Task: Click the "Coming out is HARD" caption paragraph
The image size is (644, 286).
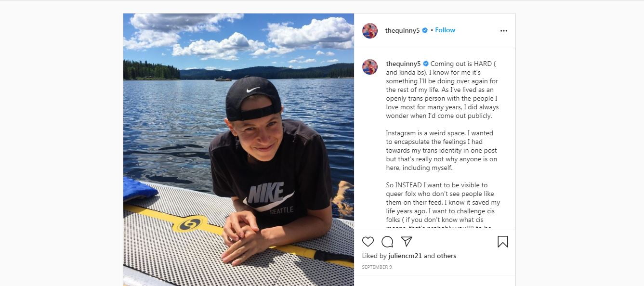Action: [x=442, y=90]
